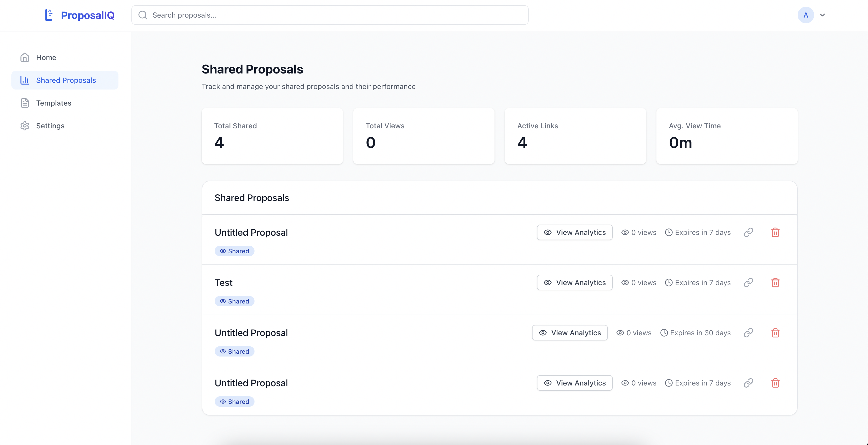Image resolution: width=868 pixels, height=445 pixels.
Task: Open the Settings page in sidebar
Action: click(50, 126)
